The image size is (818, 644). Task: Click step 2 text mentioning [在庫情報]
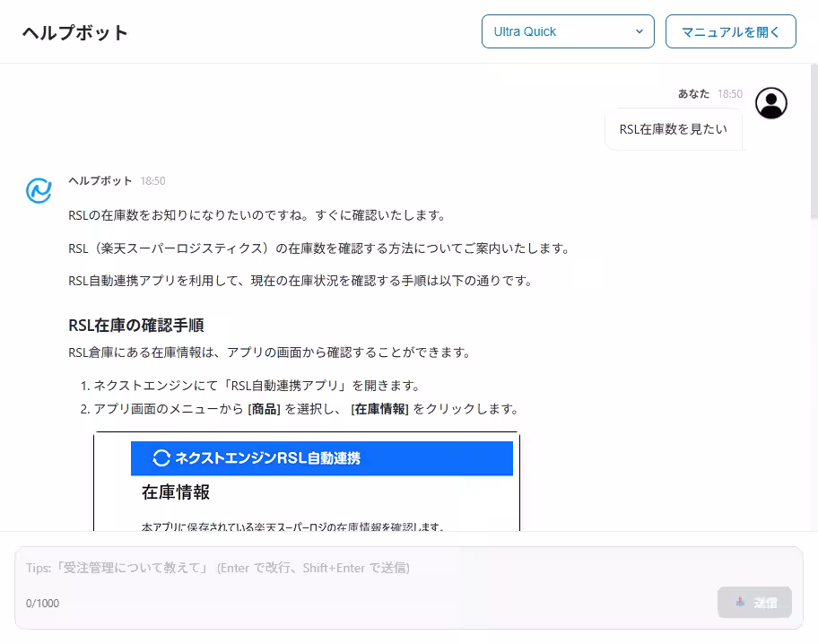point(306,409)
